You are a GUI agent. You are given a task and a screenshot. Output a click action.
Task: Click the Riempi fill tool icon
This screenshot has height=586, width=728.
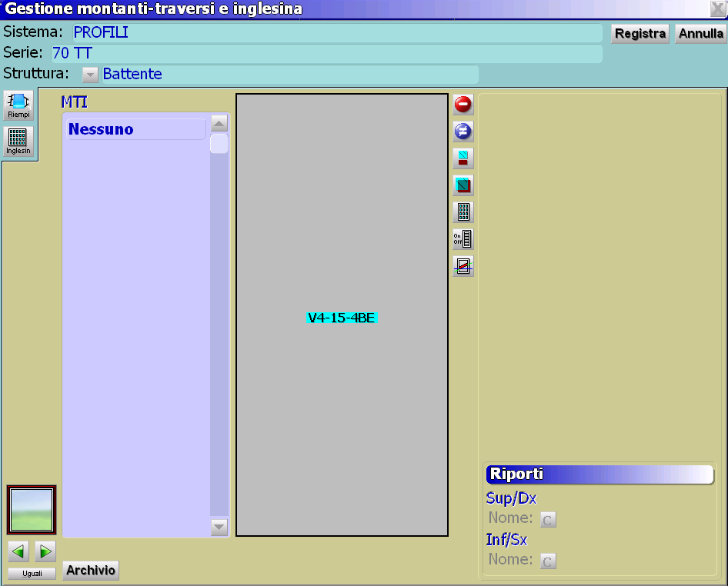coord(18,105)
